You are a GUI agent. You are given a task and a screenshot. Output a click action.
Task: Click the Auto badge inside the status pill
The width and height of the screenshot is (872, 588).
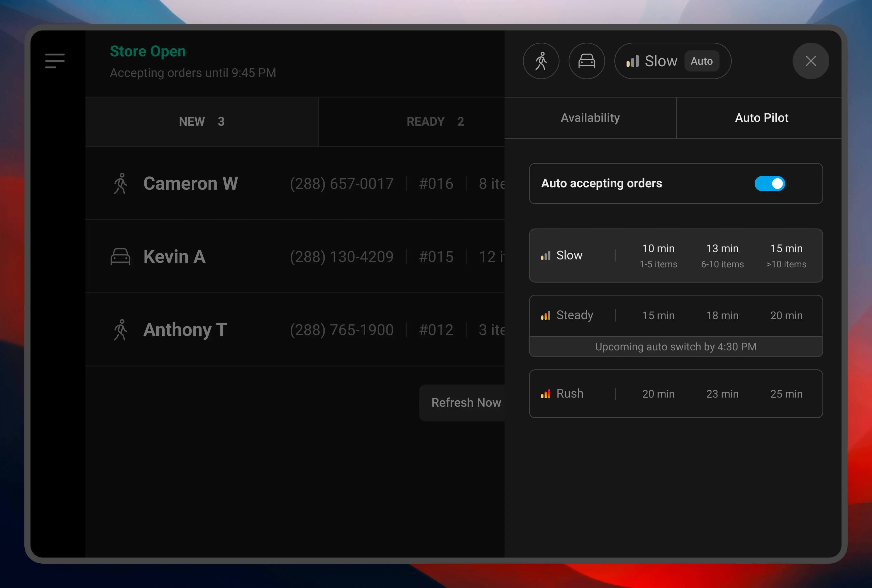[x=701, y=61]
